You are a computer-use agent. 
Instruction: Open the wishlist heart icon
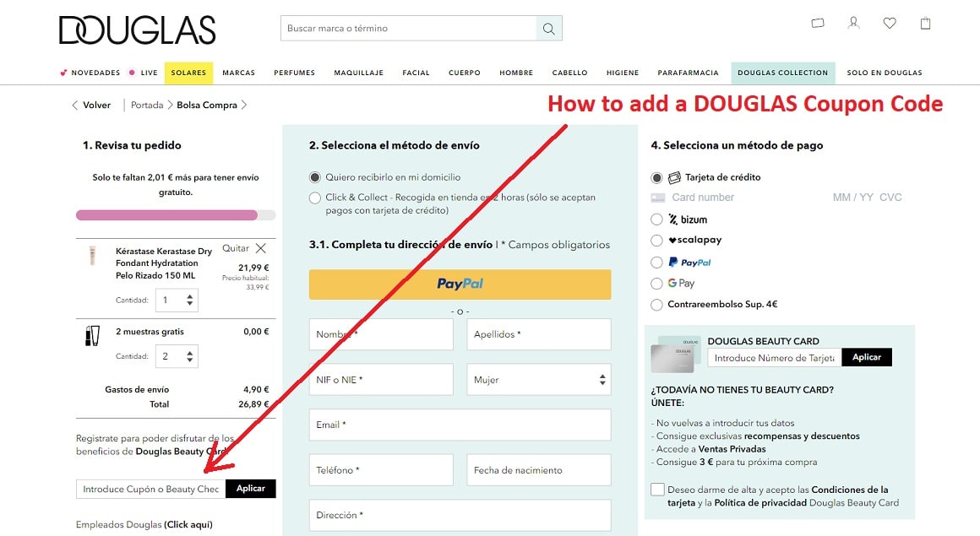click(890, 23)
